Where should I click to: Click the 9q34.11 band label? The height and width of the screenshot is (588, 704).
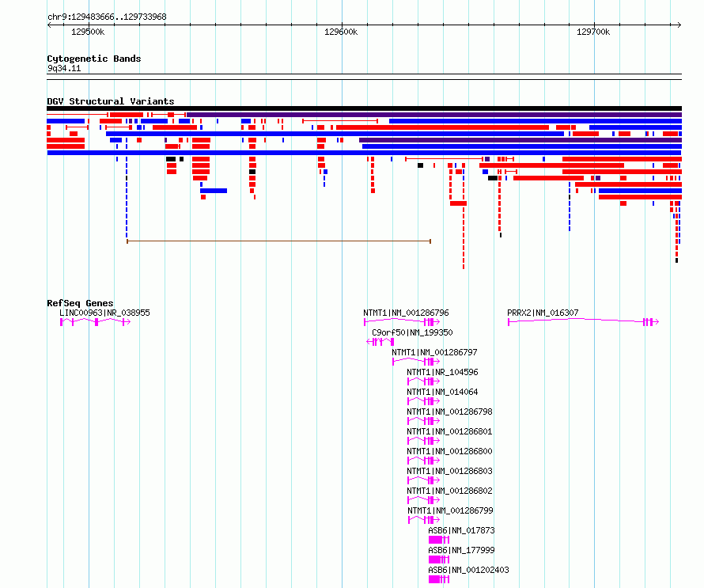click(64, 68)
